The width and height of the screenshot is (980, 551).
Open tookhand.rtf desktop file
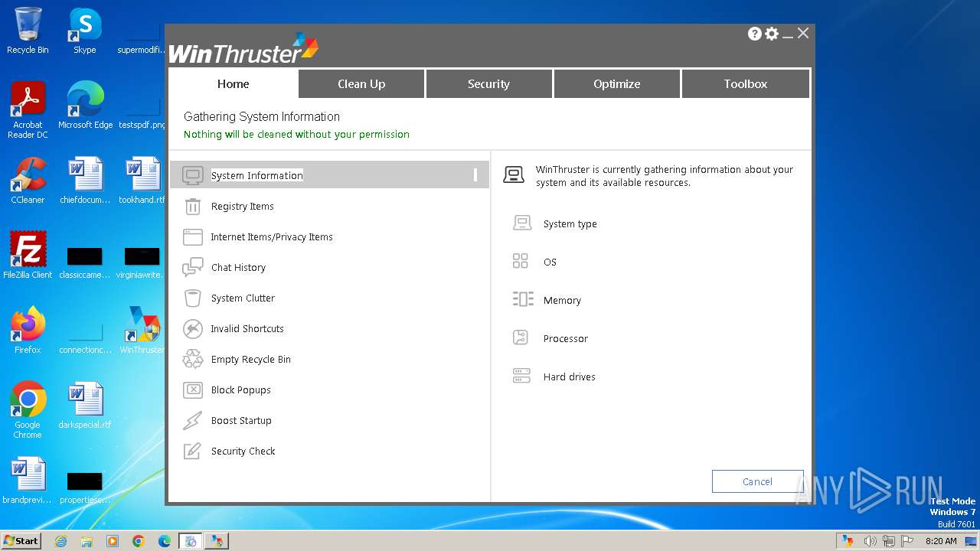click(142, 181)
